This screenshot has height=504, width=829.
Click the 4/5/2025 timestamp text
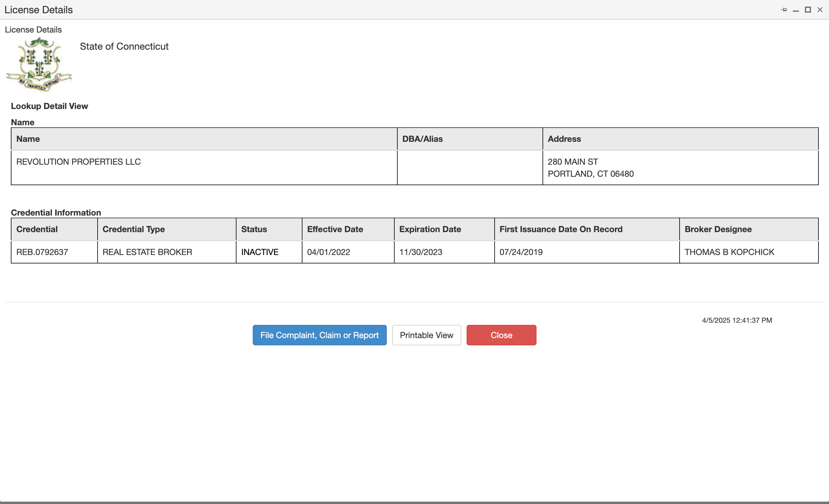pyautogui.click(x=737, y=320)
